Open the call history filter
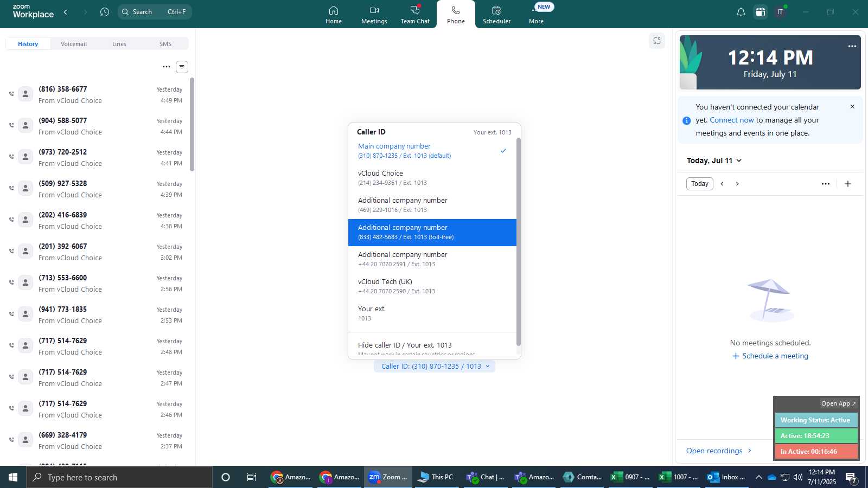Viewport: 868px width, 488px height. click(x=182, y=67)
